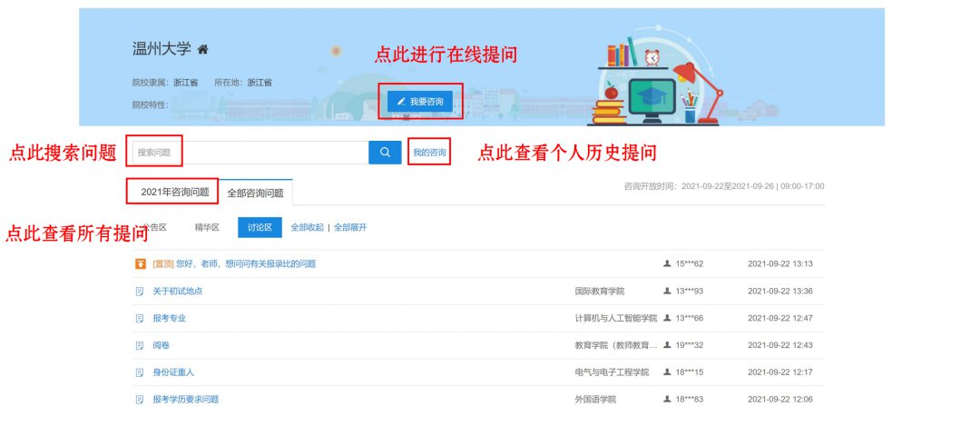Click the document icon beside 阅卷

pos(140,345)
